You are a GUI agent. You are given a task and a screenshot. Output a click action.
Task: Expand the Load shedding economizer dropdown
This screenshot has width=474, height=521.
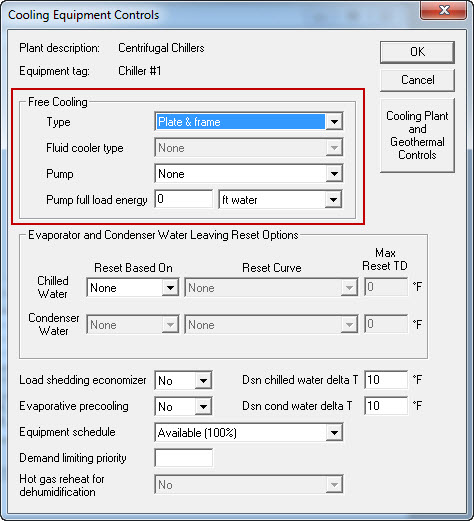point(183,380)
